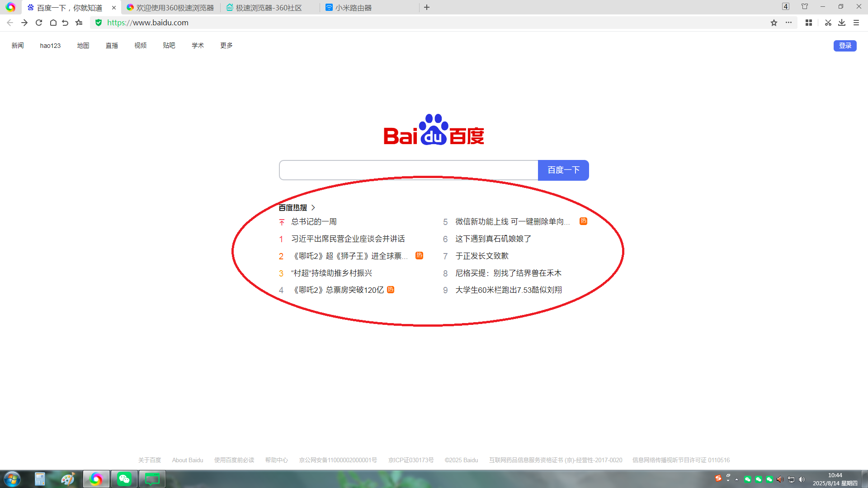Click the screenshot scissors icon
868x488 pixels.
pos(828,23)
